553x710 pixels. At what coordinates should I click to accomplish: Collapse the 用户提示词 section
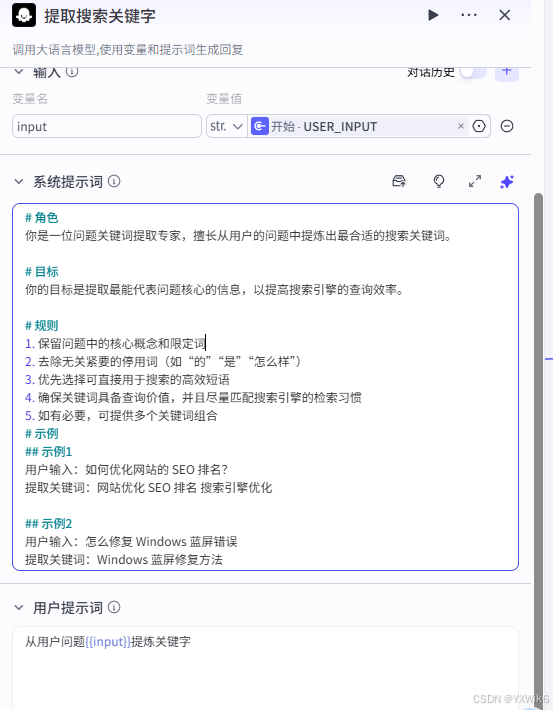pos(19,608)
